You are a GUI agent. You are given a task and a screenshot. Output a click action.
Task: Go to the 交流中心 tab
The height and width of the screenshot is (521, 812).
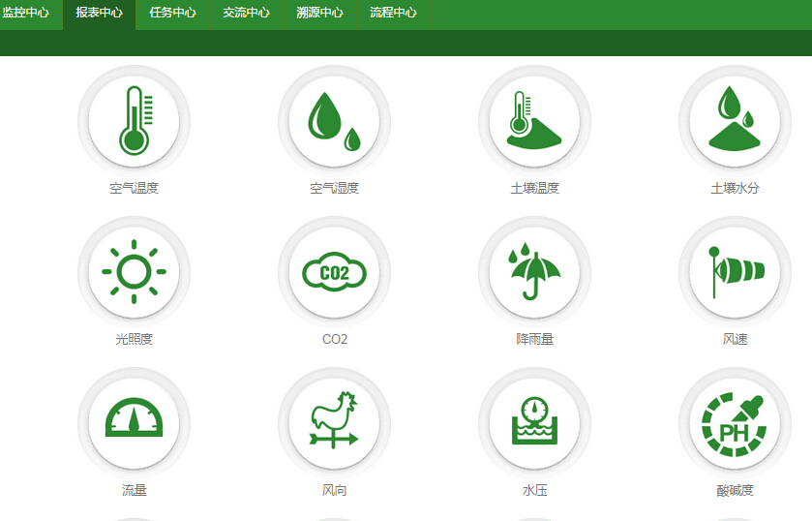coord(246,14)
